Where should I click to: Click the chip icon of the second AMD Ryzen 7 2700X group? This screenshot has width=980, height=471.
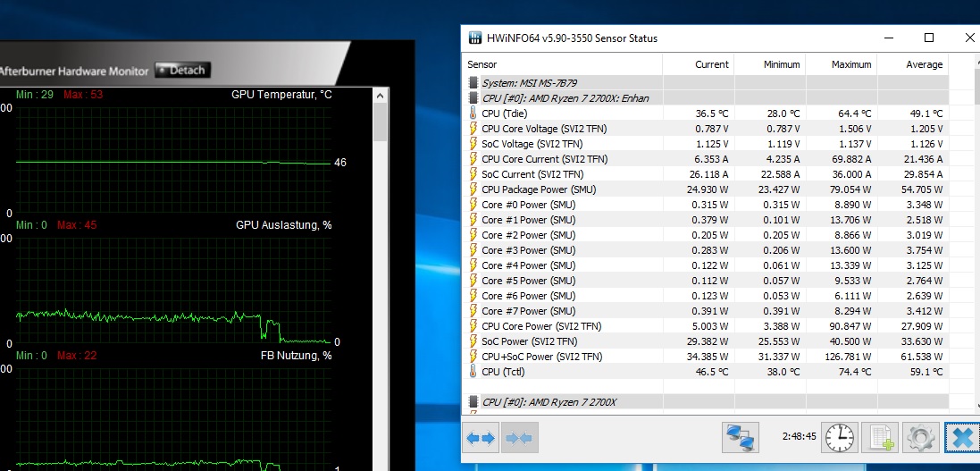(473, 401)
